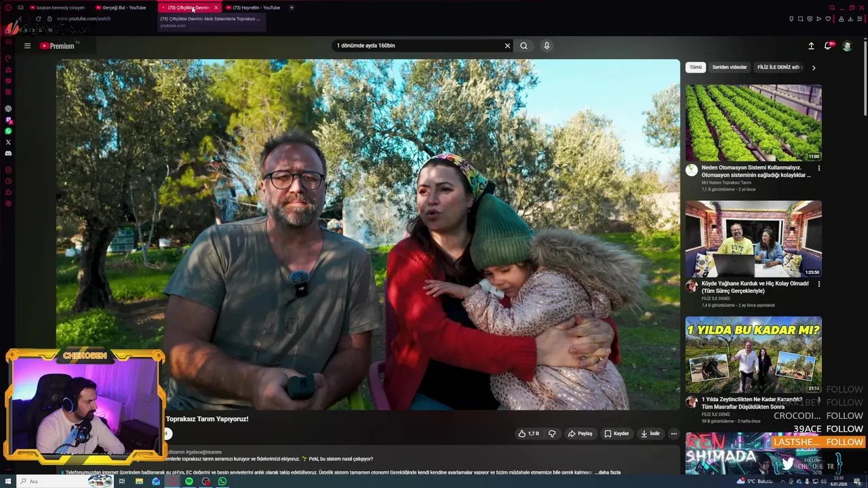Open File Explorer from taskbar
The width and height of the screenshot is (868, 488).
tap(139, 481)
